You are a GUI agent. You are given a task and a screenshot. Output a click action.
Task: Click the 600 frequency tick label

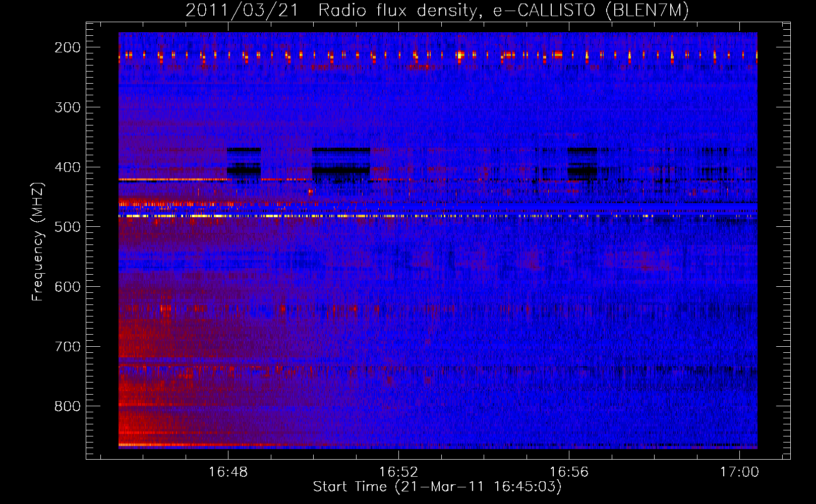tap(68, 287)
